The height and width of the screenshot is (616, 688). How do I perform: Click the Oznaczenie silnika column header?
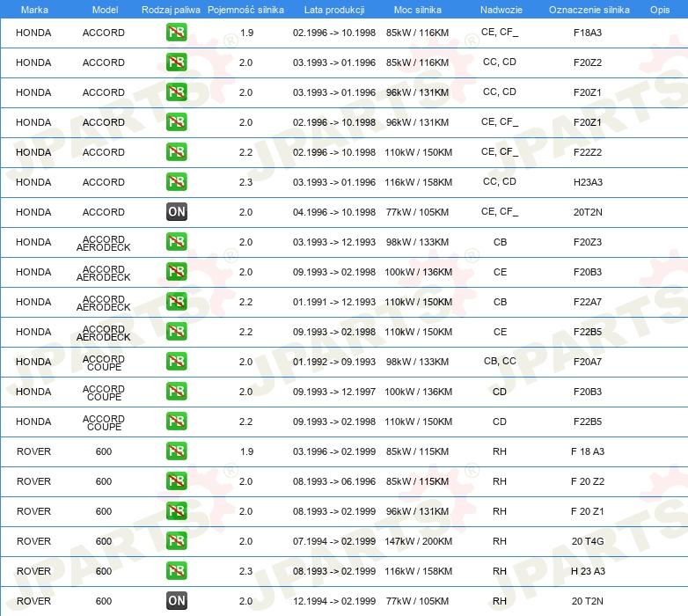point(589,9)
